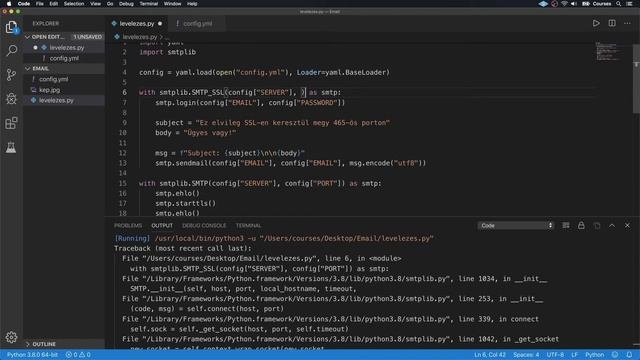Open the Search view in activity bar
This screenshot has width=640, height=360.
pyautogui.click(x=11, y=51)
